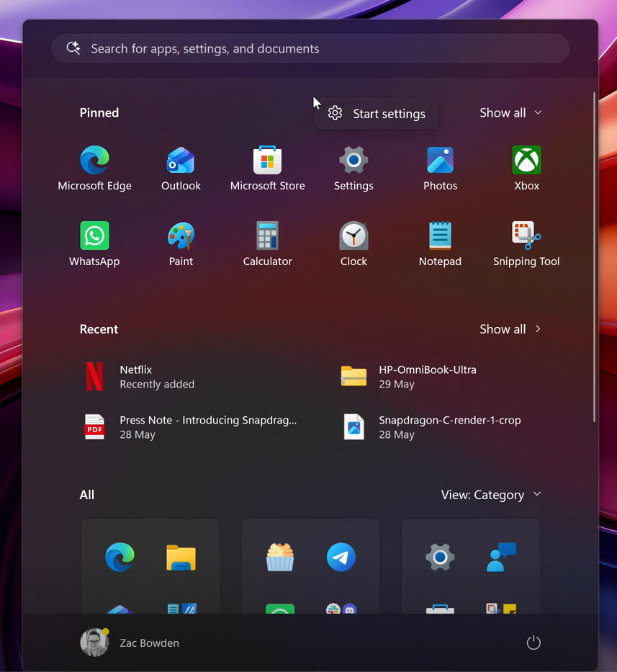Open Settings from the Pinned section
Viewport: 617px width, 672px height.
pos(353,169)
